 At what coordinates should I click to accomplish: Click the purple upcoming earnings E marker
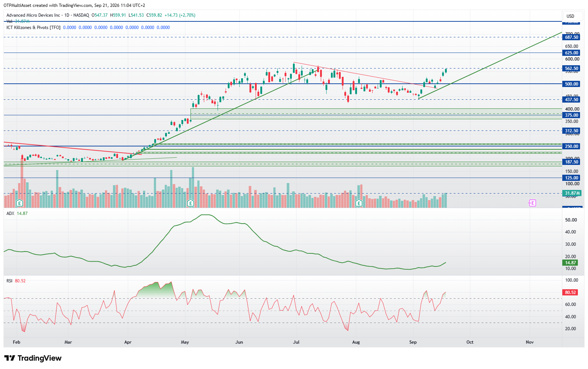(x=532, y=203)
